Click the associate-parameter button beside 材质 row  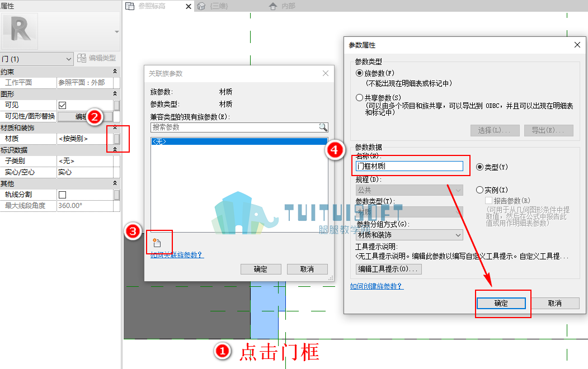(x=116, y=139)
